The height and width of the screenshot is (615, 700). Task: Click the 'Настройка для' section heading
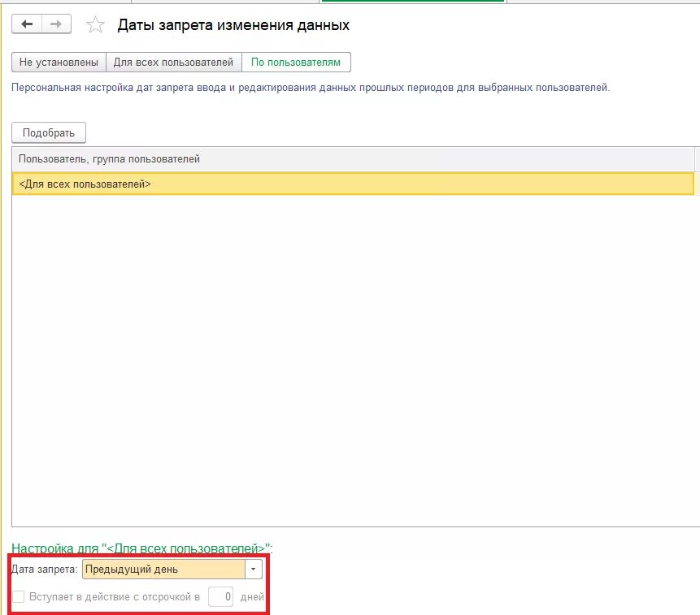[x=141, y=548]
